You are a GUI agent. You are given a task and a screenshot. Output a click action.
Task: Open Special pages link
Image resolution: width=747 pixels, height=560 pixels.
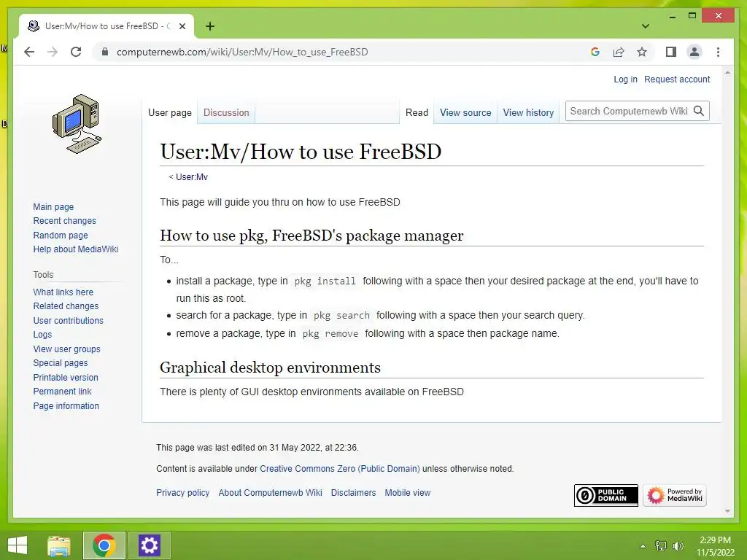click(61, 363)
